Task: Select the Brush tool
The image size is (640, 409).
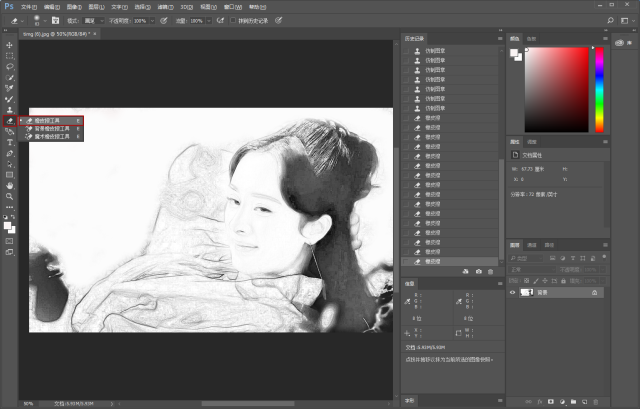Action: pos(9,99)
